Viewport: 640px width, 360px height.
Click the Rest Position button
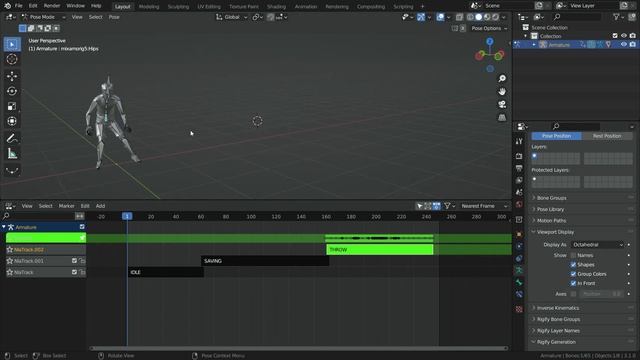pos(607,136)
